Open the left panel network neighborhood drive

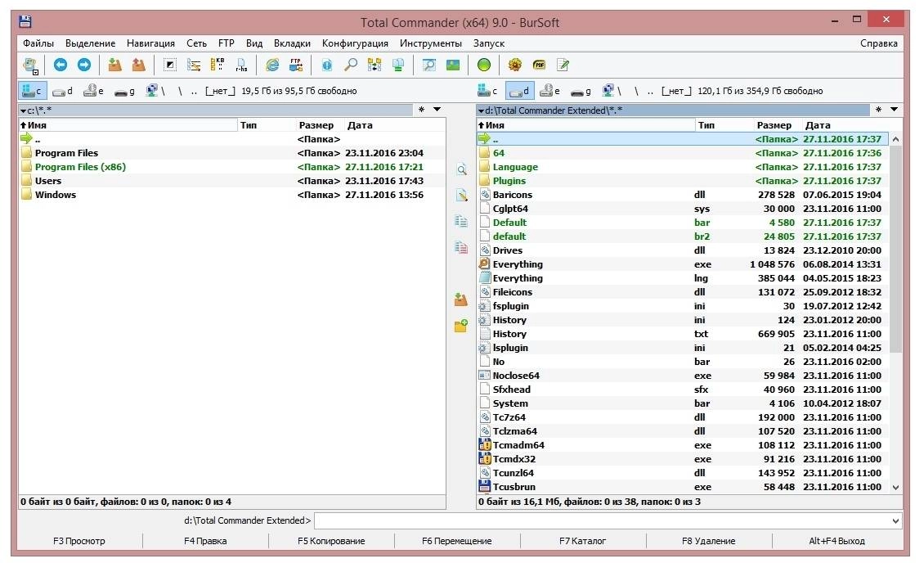pos(155,91)
